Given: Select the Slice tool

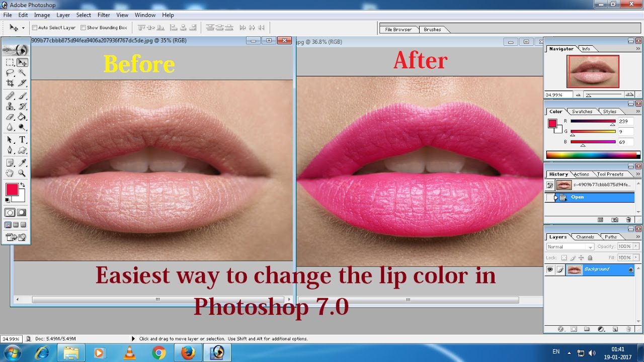Looking at the screenshot, I should (x=22, y=83).
